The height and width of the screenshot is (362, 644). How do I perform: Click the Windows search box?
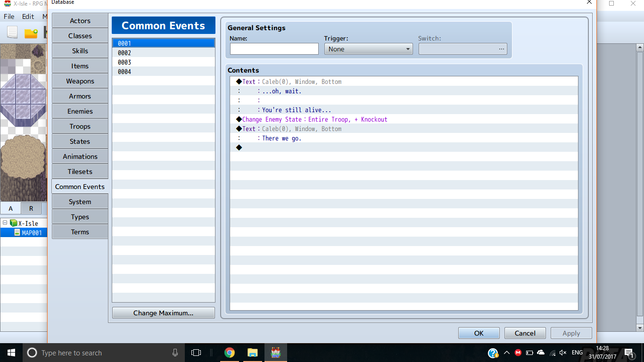[103, 353]
